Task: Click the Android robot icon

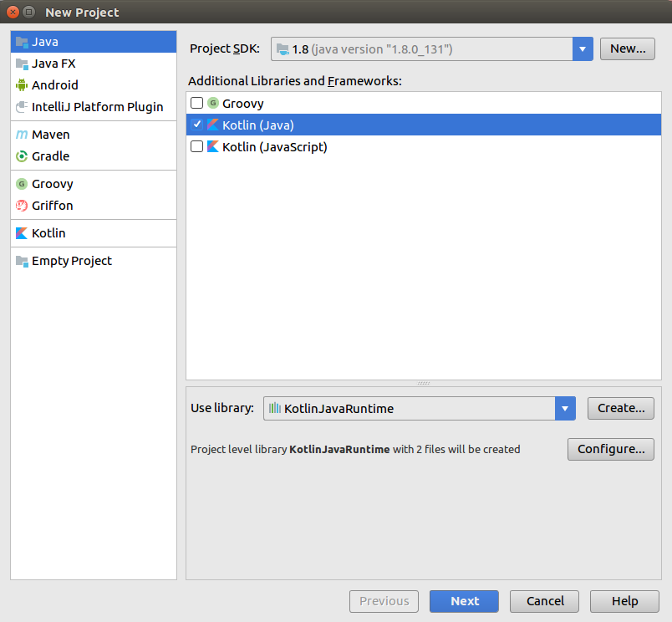Action: click(x=22, y=85)
